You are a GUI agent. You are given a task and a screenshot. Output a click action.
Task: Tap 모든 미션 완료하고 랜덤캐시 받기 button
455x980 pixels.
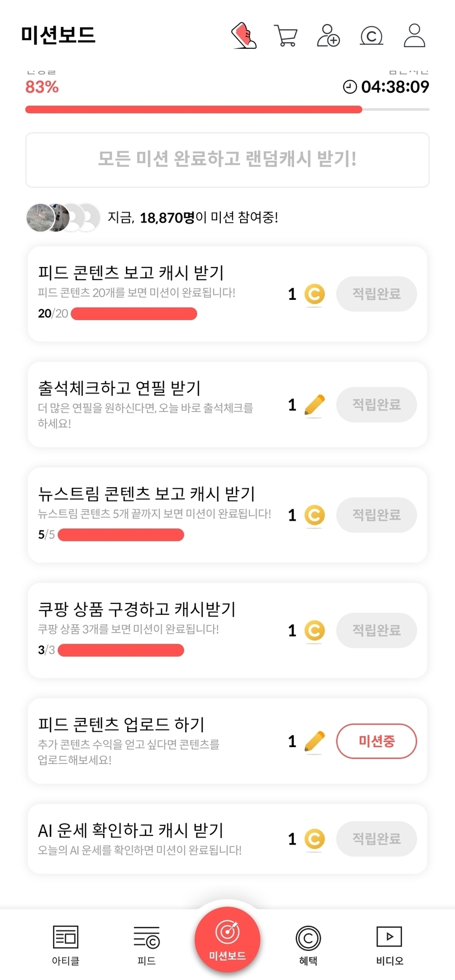(x=228, y=159)
